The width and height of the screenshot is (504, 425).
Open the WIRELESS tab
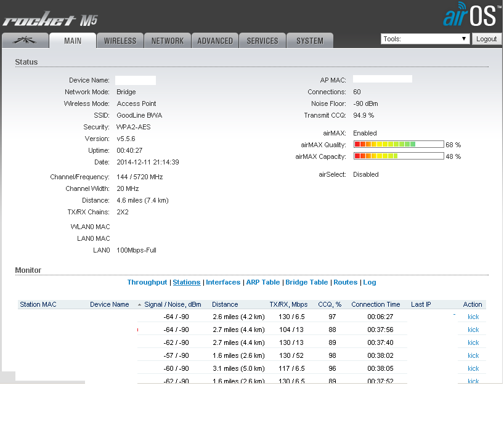120,41
